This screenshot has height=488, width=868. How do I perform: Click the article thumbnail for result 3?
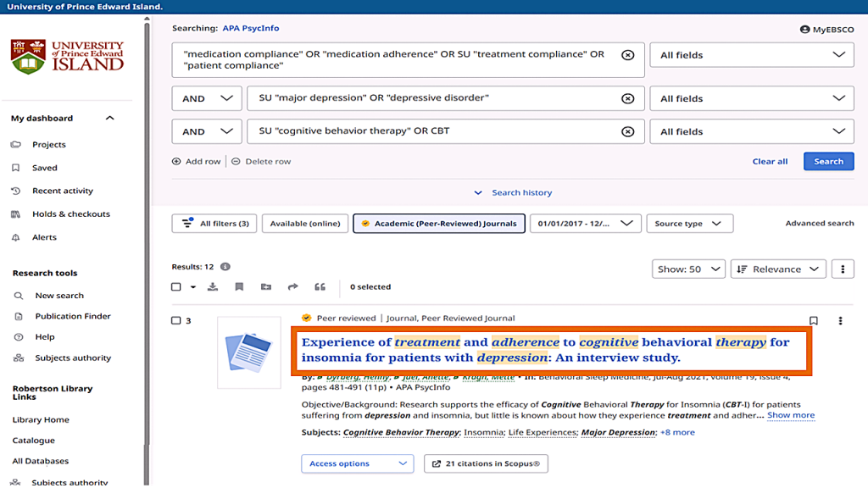pyautogui.click(x=248, y=352)
